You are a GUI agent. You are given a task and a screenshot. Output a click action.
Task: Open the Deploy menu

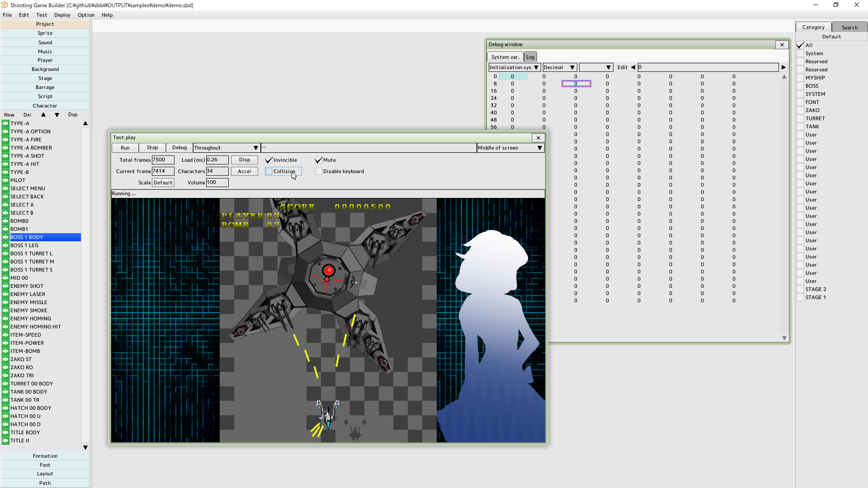click(62, 15)
